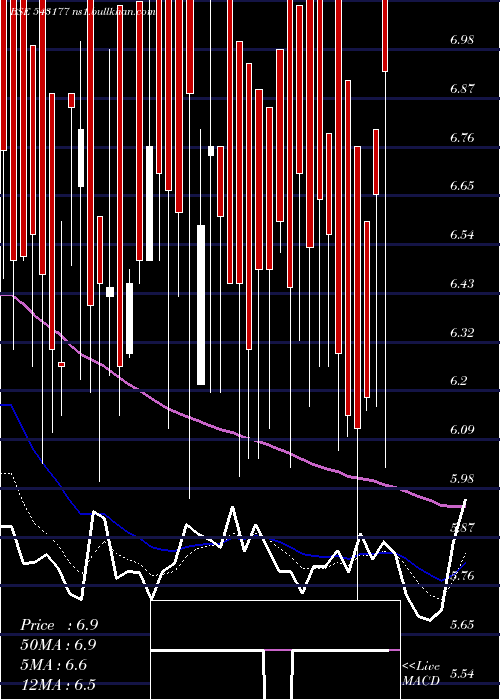Click the 6.43 price axis label
The width and height of the screenshot is (500, 700).
click(462, 283)
